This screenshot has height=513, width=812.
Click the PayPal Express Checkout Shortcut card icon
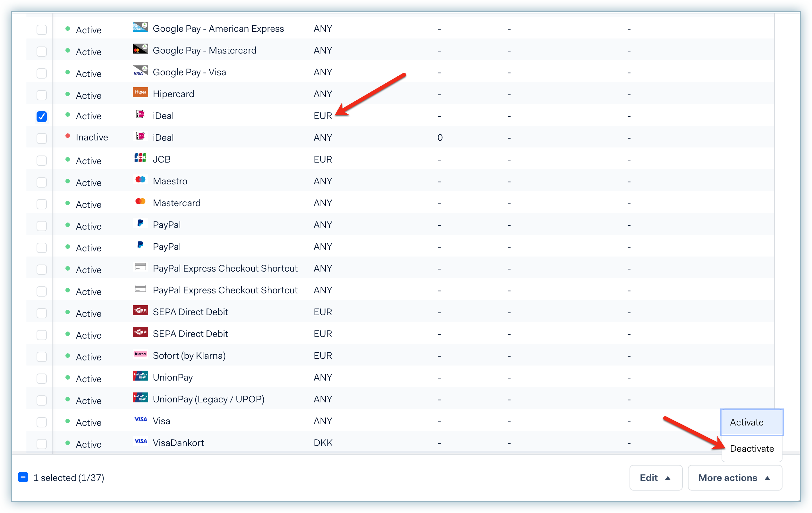pyautogui.click(x=140, y=267)
